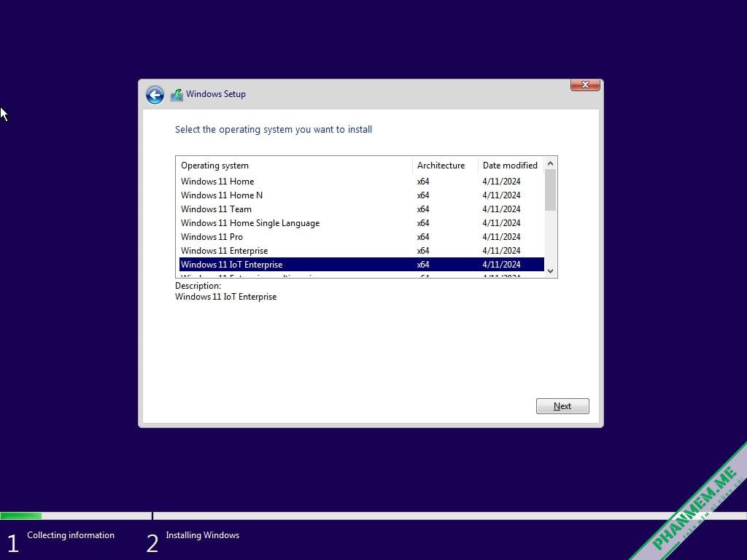Close the Windows Setup dialog
Screen dimensions: 747x560
[x=585, y=85]
